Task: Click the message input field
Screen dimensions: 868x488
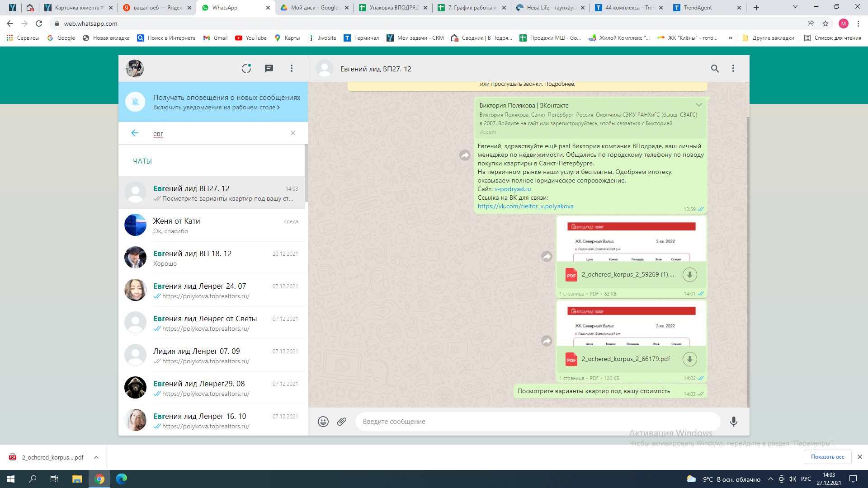Action: pyautogui.click(x=537, y=422)
